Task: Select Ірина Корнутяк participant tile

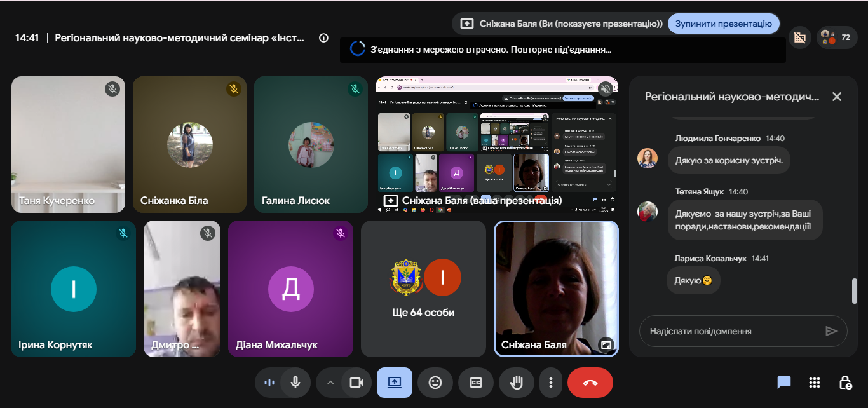Action: [x=74, y=289]
